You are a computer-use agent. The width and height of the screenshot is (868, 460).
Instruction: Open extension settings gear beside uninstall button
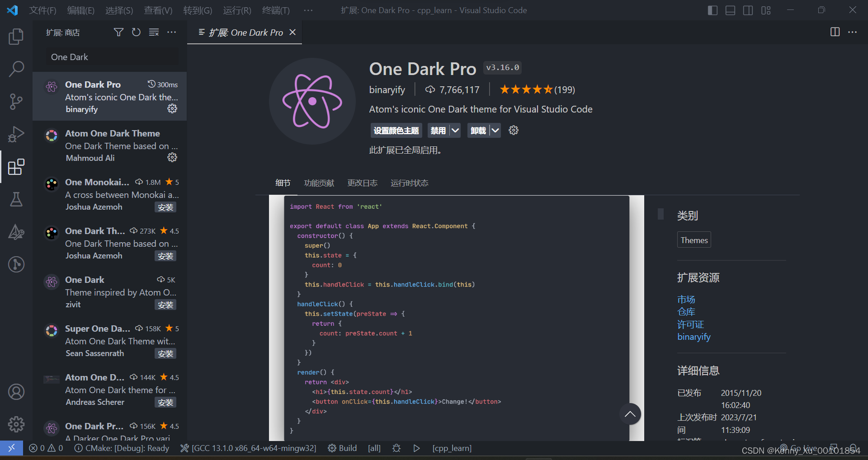514,131
